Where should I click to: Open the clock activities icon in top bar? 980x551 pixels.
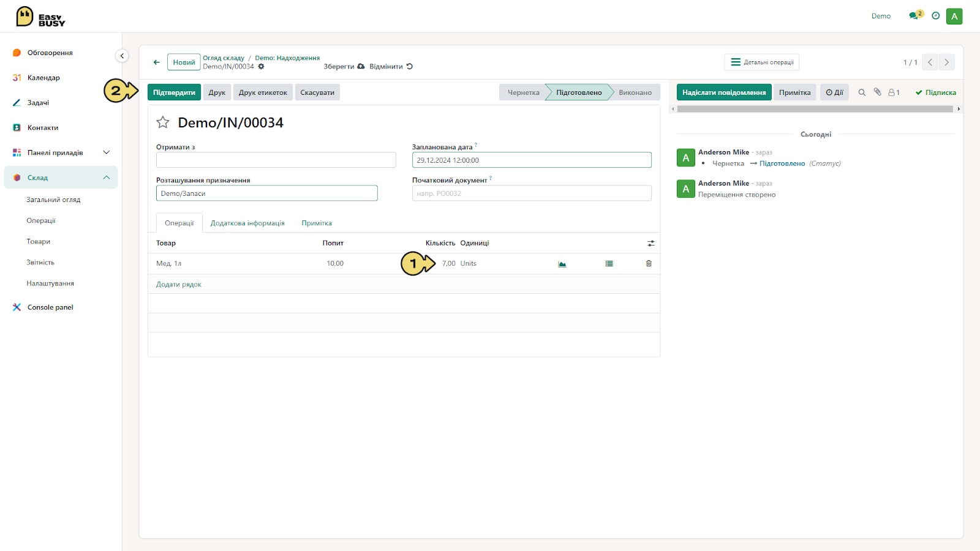tap(936, 16)
